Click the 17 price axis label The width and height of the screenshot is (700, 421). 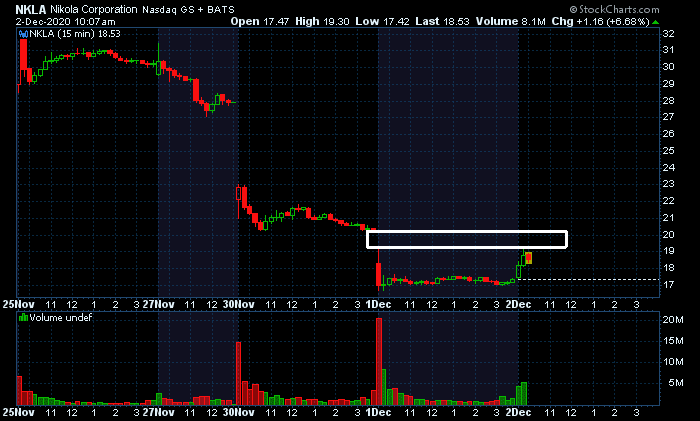click(668, 284)
